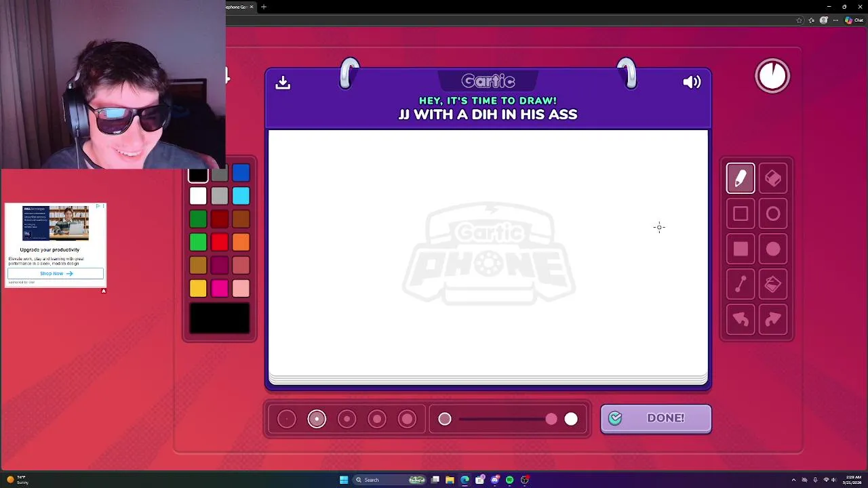
Task: Pick the light pink color swatch
Action: click(x=241, y=289)
